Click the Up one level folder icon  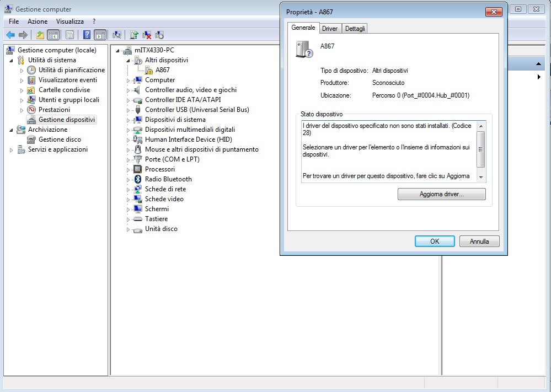(x=40, y=35)
